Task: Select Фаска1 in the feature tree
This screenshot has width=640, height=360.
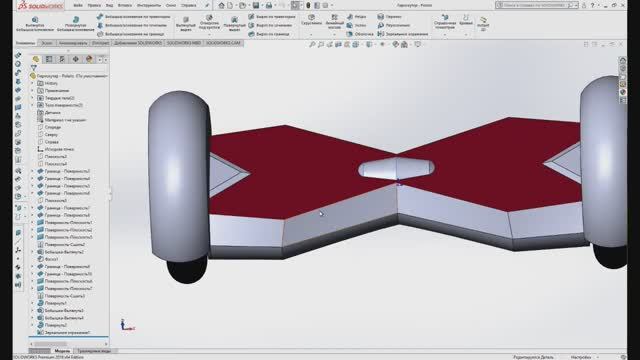Action: pos(48,259)
